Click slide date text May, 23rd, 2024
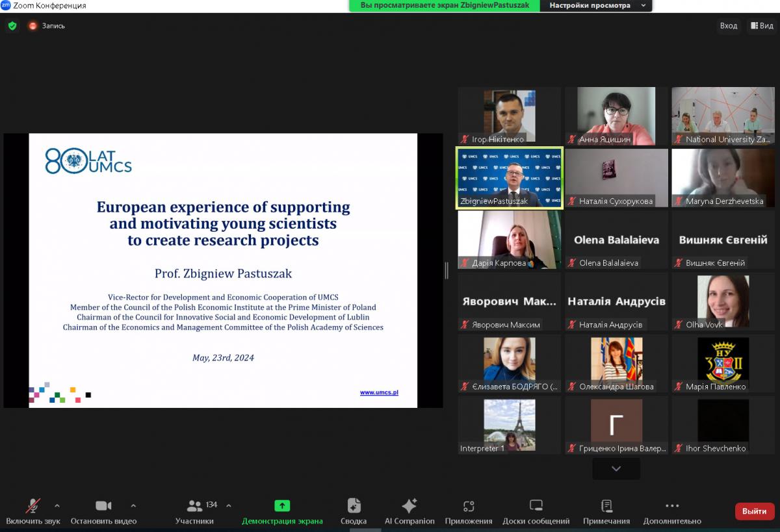The height and width of the screenshot is (532, 780). click(x=223, y=358)
